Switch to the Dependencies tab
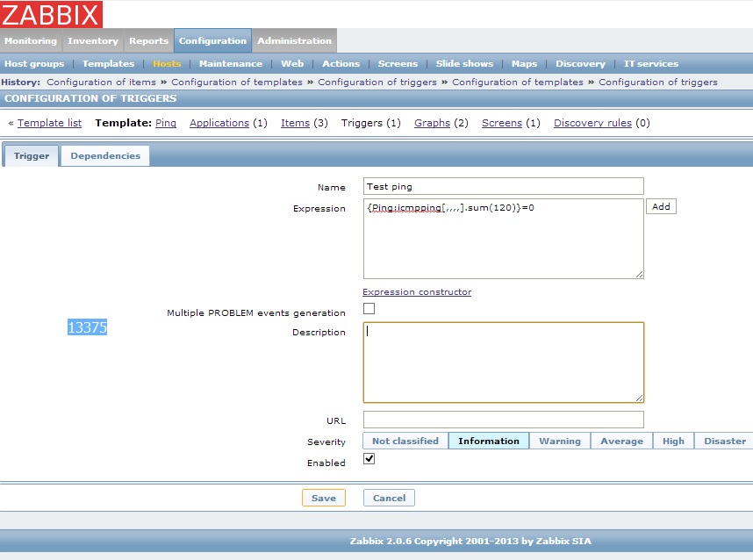This screenshot has width=753, height=560. pyautogui.click(x=105, y=156)
